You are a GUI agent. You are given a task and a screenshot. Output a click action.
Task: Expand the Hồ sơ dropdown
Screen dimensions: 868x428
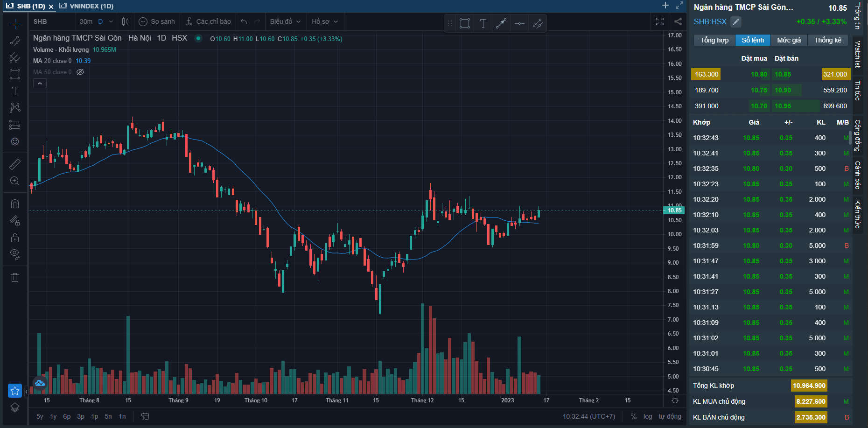tap(325, 21)
